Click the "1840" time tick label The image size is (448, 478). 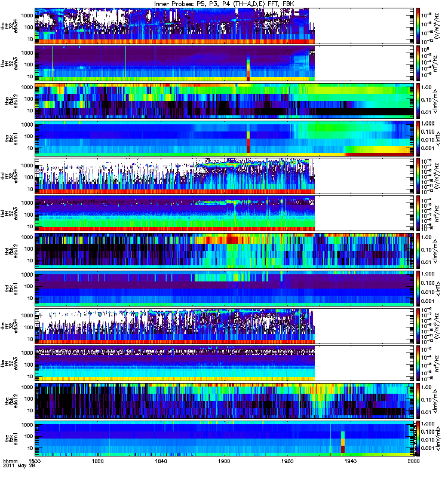[x=161, y=461]
